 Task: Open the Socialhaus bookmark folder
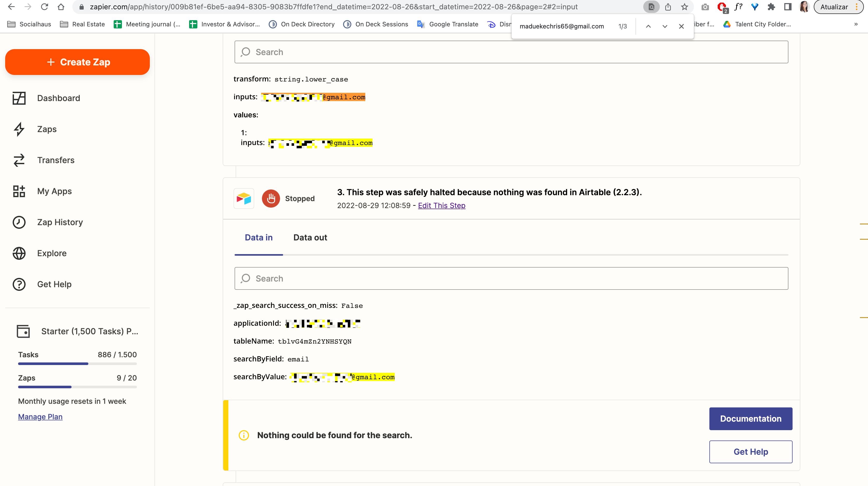click(29, 24)
